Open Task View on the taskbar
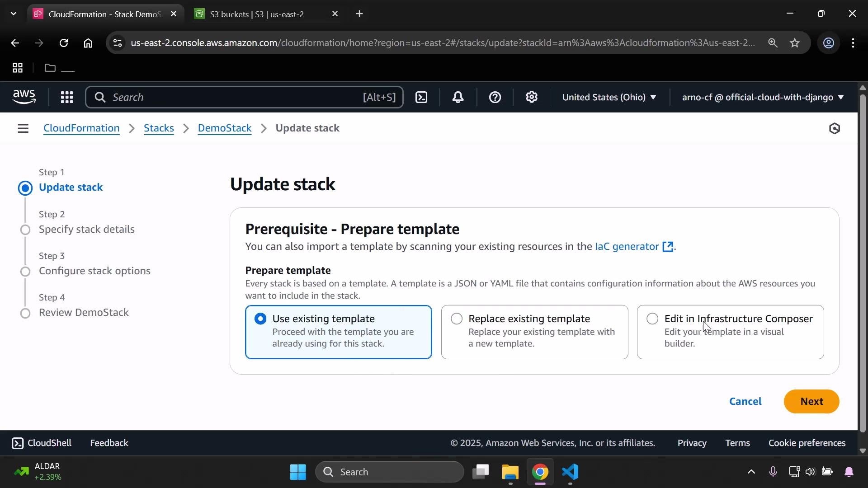Viewport: 868px width, 488px height. tap(481, 472)
